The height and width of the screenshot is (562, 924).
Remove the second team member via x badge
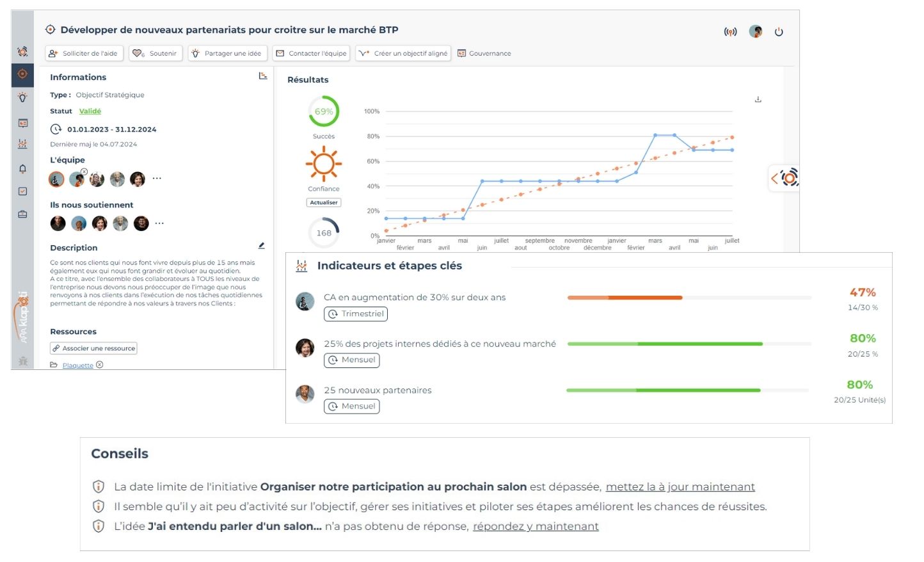pos(84,172)
